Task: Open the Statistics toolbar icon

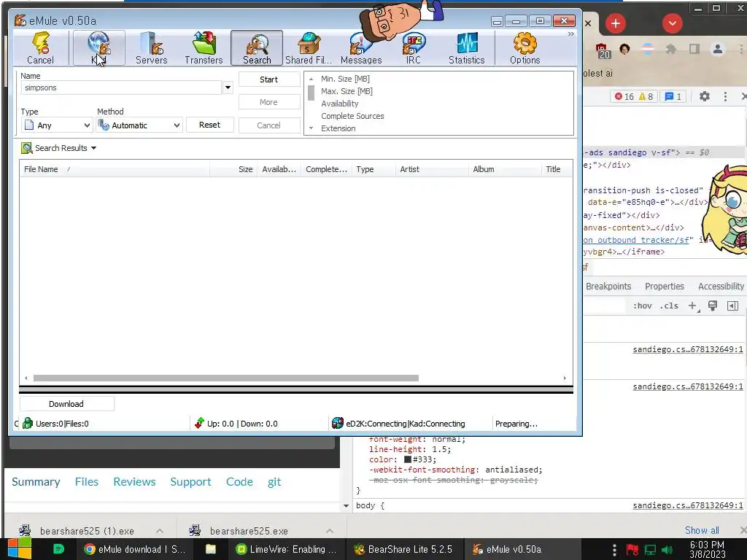Action: tap(466, 47)
